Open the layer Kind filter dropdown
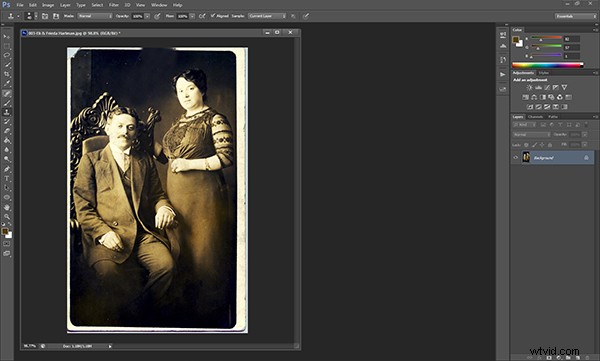 click(x=523, y=125)
